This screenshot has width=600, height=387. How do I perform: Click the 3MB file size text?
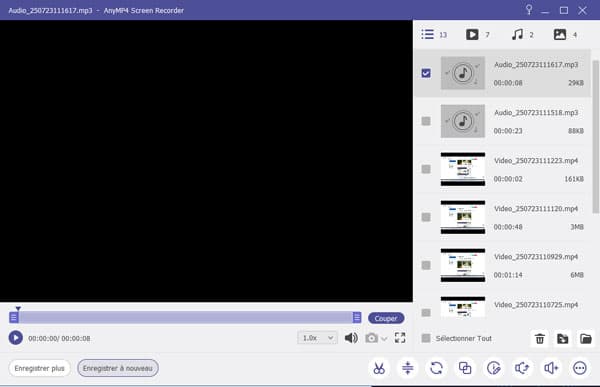click(577, 227)
